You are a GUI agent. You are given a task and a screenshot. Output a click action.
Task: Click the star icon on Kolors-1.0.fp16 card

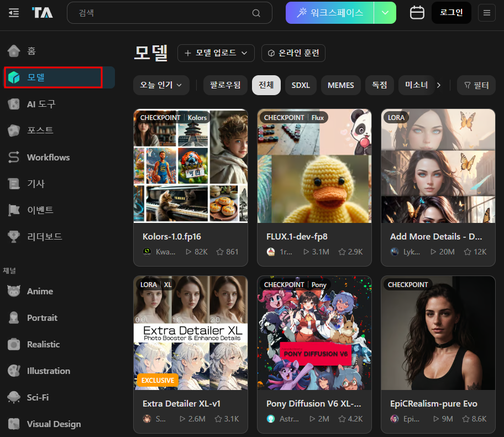220,252
